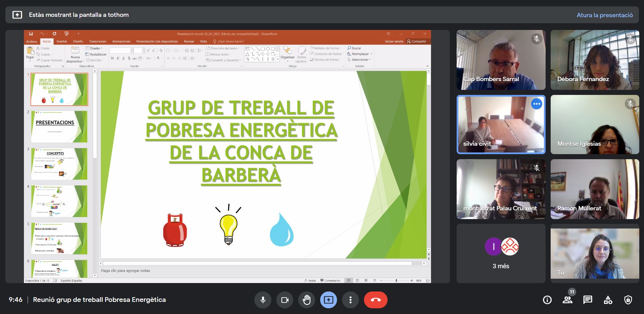The width and height of the screenshot is (644, 314).
Task: Switch to the Animaciones tab
Action: coord(121,41)
